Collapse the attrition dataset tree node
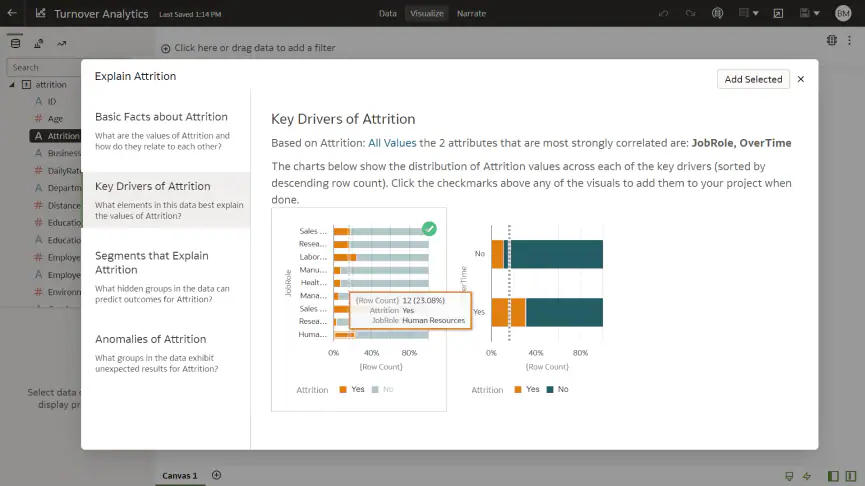The image size is (865, 486). 13,85
